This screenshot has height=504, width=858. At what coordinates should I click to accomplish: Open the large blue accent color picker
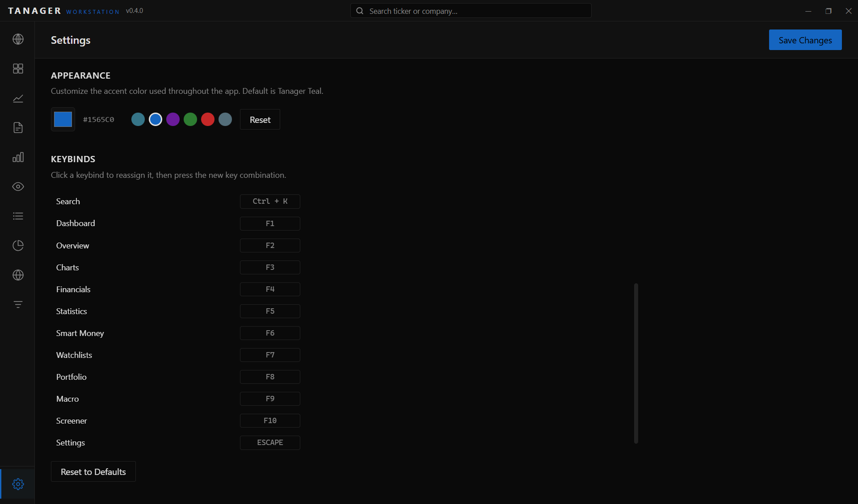pos(63,119)
